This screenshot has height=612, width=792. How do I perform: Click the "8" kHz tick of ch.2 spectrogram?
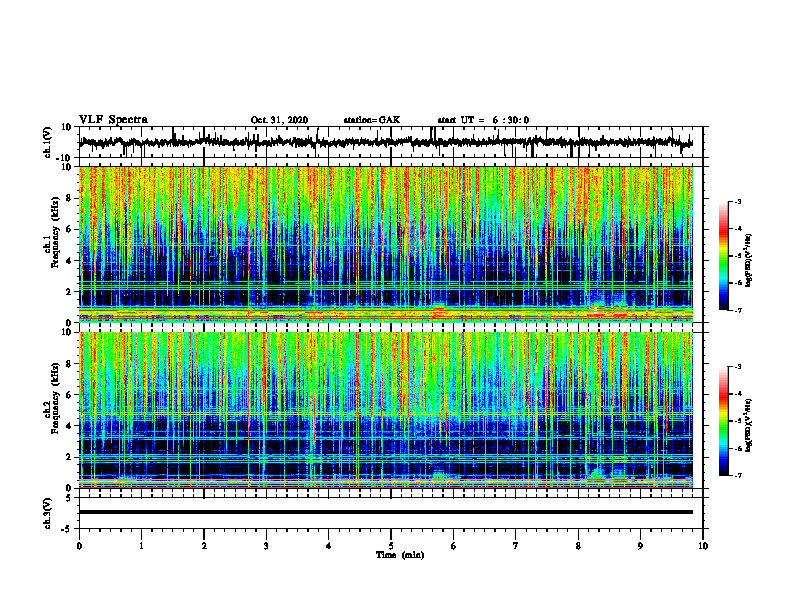pos(69,364)
